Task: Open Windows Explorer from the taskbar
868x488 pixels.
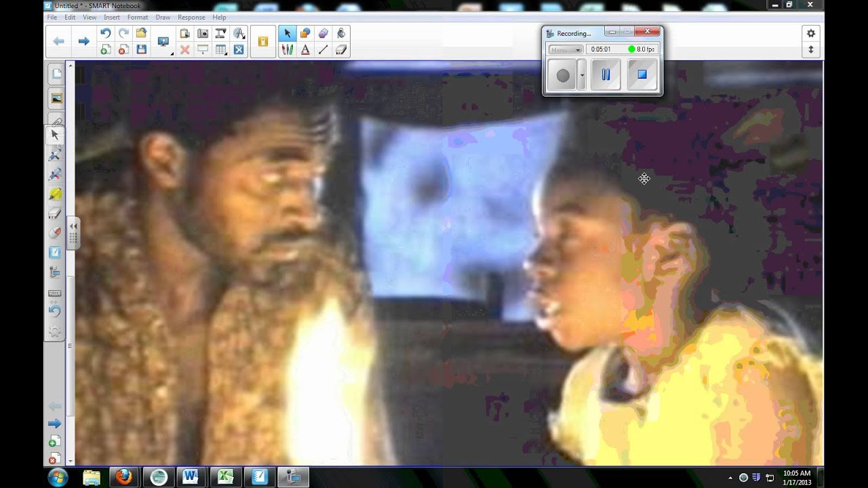Action: (91, 477)
